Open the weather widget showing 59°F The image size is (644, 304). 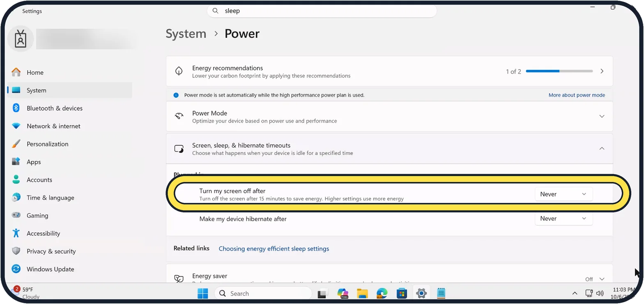[x=27, y=293]
